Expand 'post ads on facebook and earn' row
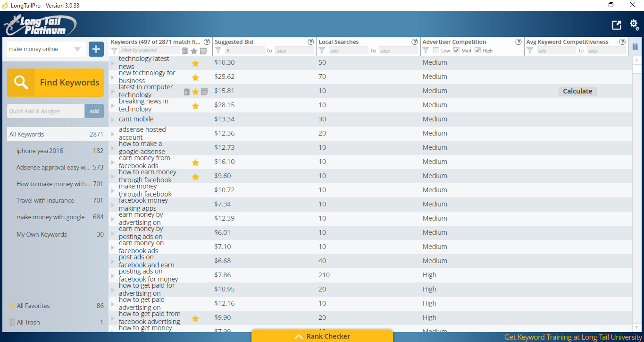Screen dimensions: 644x342 113,261
